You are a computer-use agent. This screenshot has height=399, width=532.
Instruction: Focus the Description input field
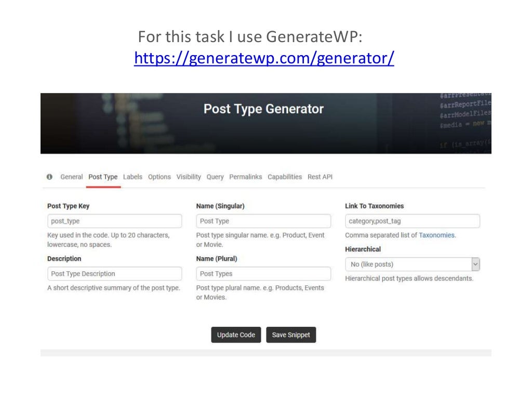pos(115,274)
